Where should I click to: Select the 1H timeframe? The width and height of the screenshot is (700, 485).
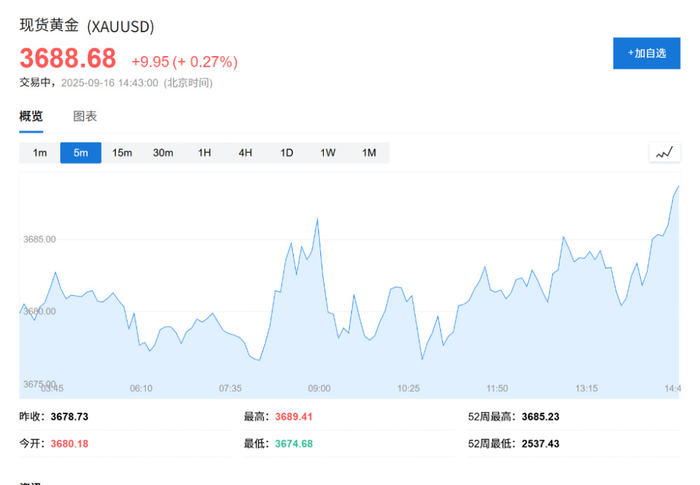click(x=204, y=153)
